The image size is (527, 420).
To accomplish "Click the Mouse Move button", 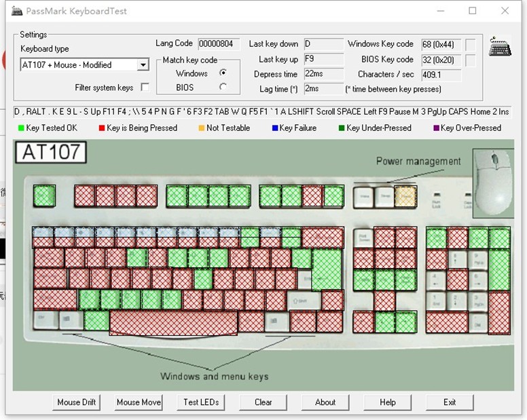I will coord(139,402).
